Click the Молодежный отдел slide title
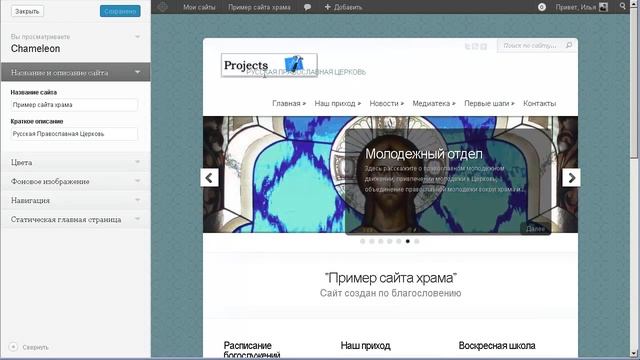This screenshot has width=640, height=360. click(424, 154)
